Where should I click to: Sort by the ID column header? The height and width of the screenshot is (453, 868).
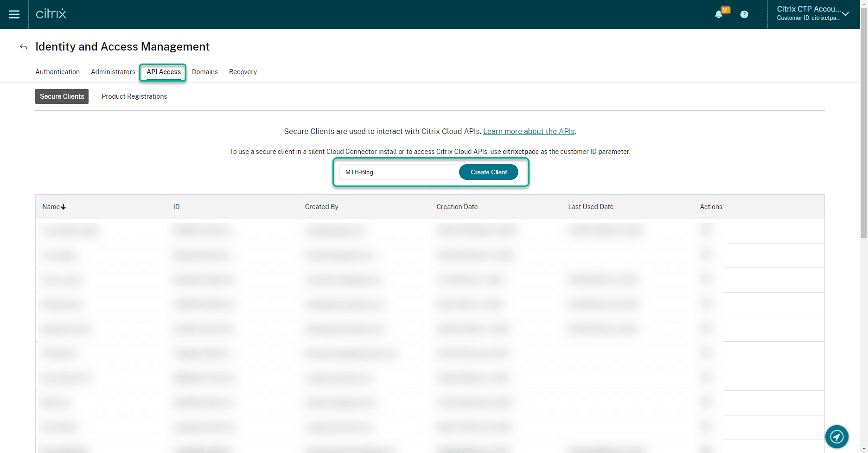[x=177, y=207]
